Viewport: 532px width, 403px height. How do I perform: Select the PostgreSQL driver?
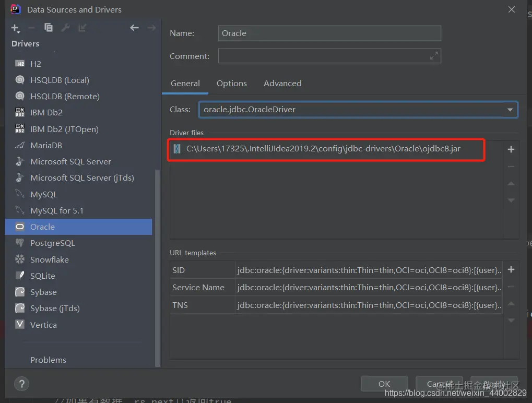[x=78, y=243]
